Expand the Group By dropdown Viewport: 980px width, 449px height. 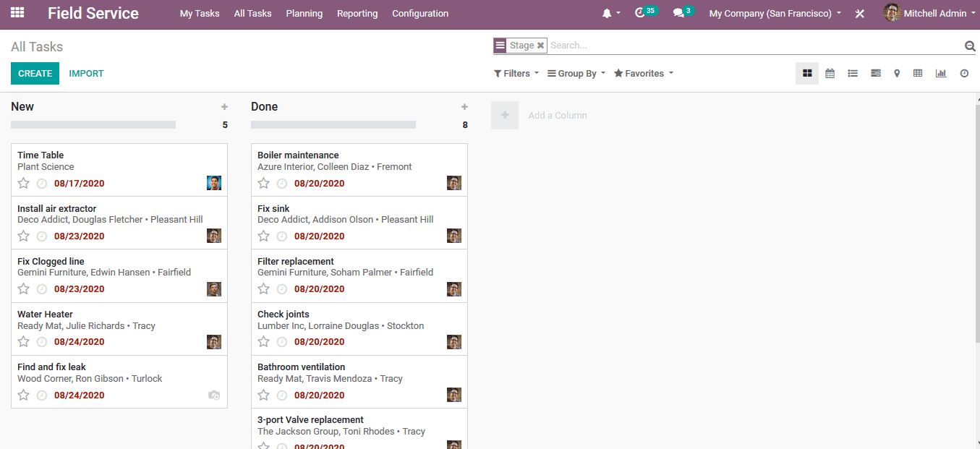576,74
